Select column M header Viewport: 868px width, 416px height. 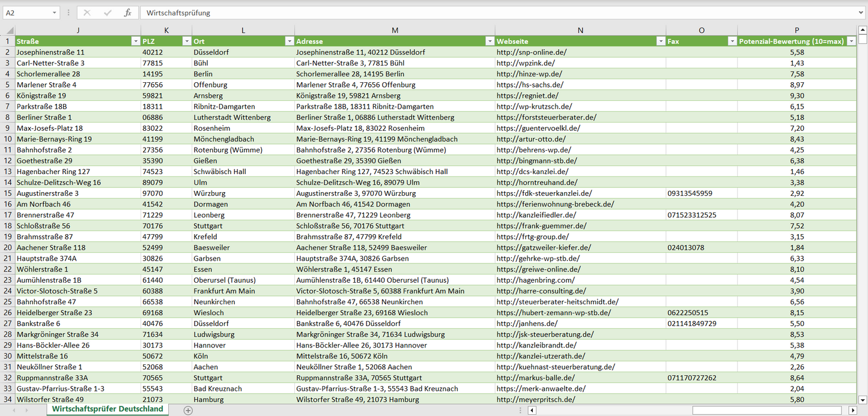tap(395, 30)
